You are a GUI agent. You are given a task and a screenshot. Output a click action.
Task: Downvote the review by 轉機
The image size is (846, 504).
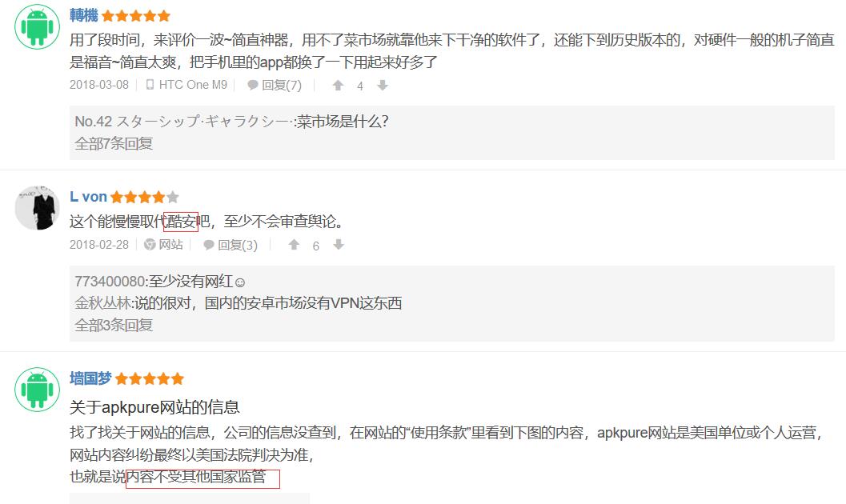pos(383,85)
